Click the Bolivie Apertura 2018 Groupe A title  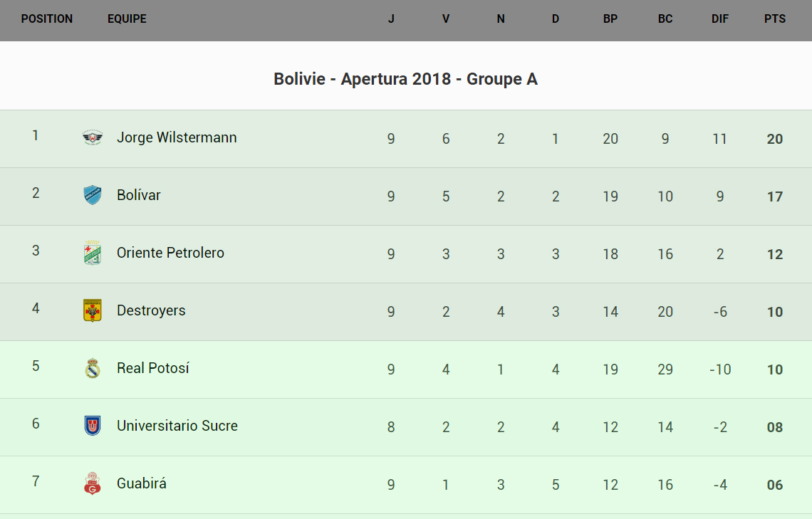[405, 79]
